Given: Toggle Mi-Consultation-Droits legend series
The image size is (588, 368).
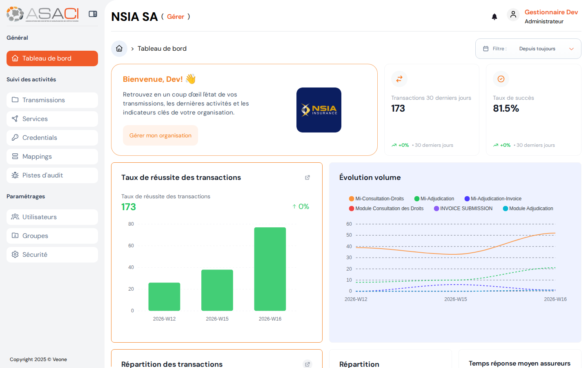Looking at the screenshot, I should tap(376, 199).
